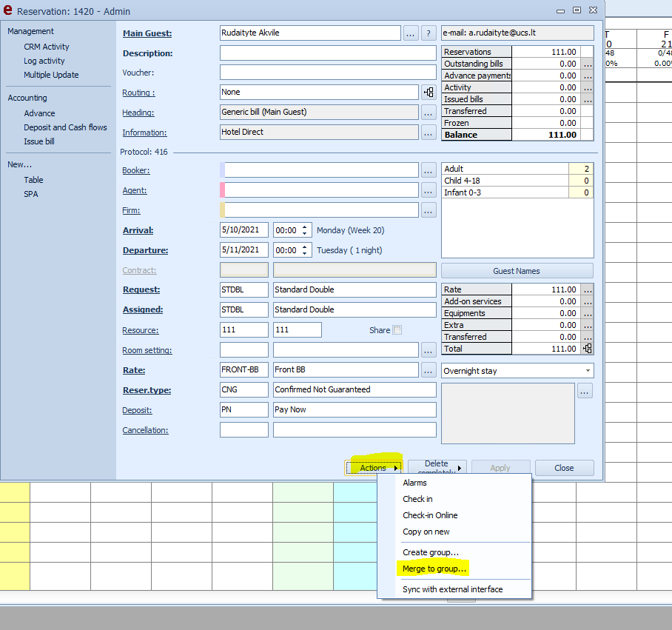Open the Information ellipsis button
Screen dimensions: 672x630
(x=429, y=133)
